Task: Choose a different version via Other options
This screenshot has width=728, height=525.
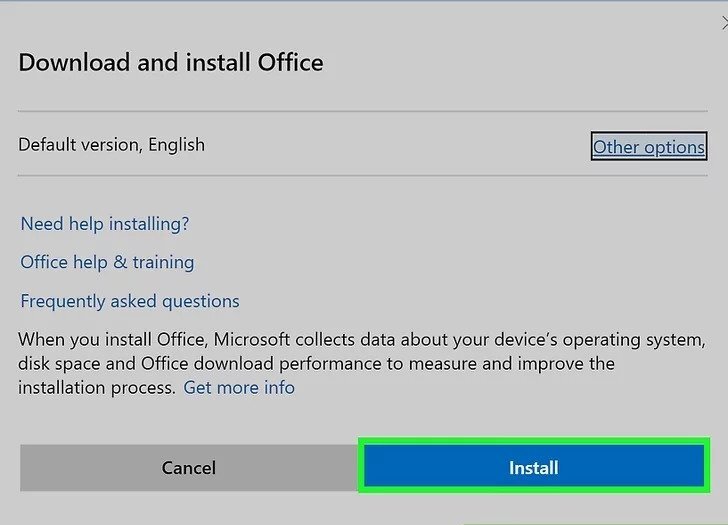Action: pyautogui.click(x=648, y=147)
